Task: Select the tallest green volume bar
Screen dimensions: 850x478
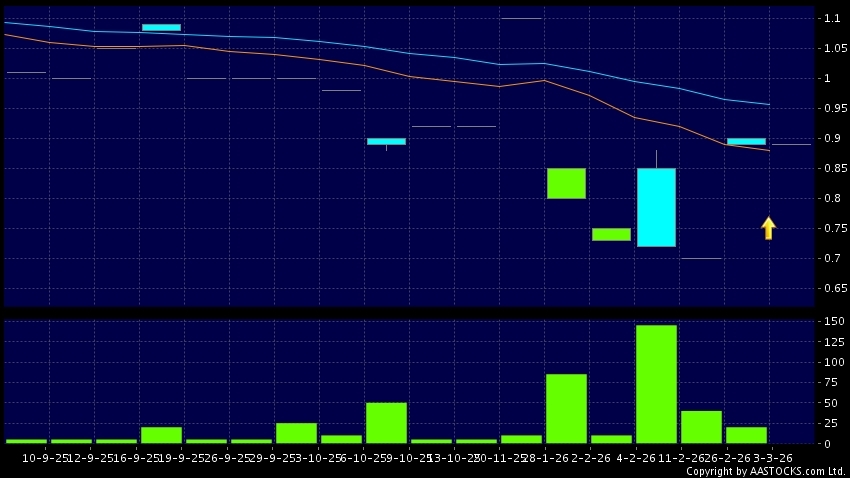Action: [x=656, y=384]
